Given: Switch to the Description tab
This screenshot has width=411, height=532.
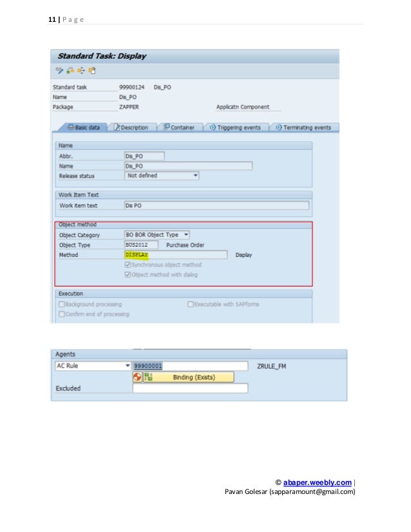Looking at the screenshot, I should pyautogui.click(x=131, y=128).
